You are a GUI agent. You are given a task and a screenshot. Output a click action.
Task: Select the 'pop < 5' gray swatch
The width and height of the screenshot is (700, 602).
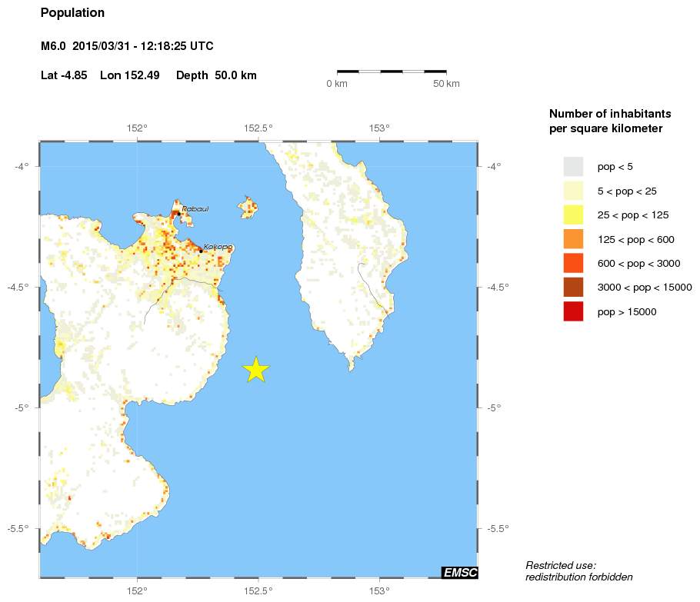(573, 166)
